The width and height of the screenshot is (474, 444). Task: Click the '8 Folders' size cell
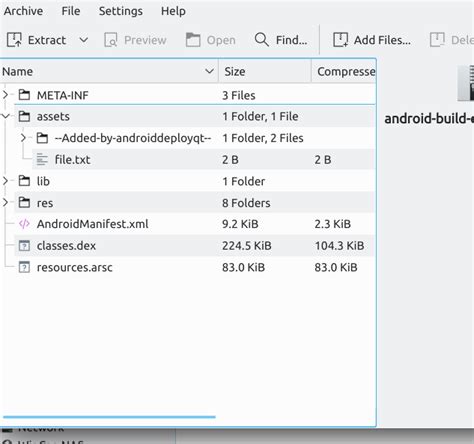point(246,203)
